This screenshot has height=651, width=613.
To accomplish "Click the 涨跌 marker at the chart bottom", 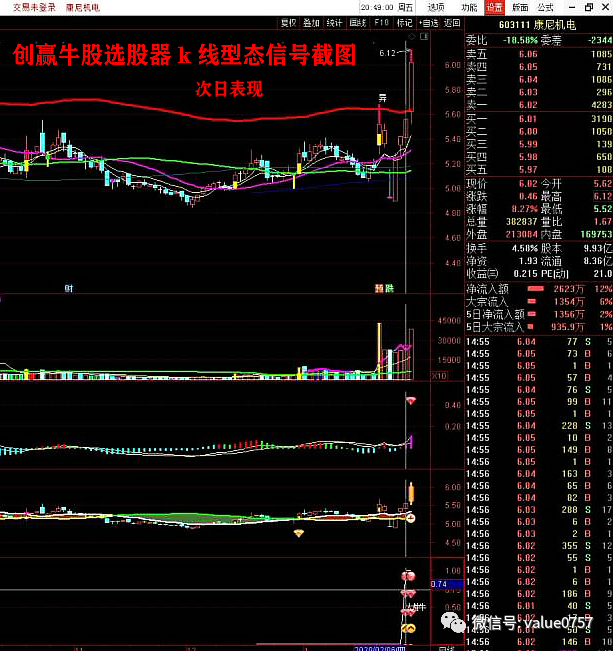I will 384,288.
